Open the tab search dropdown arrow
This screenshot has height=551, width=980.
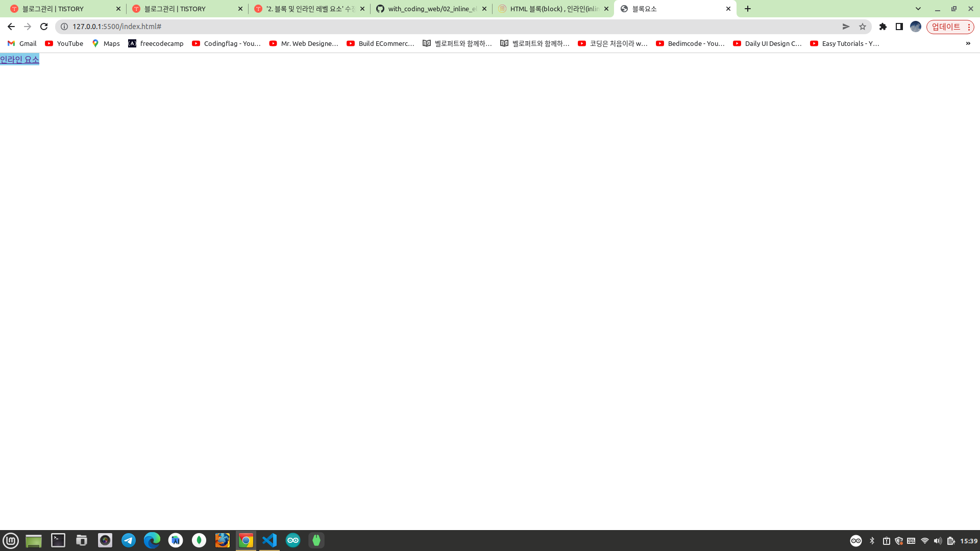[x=918, y=9]
